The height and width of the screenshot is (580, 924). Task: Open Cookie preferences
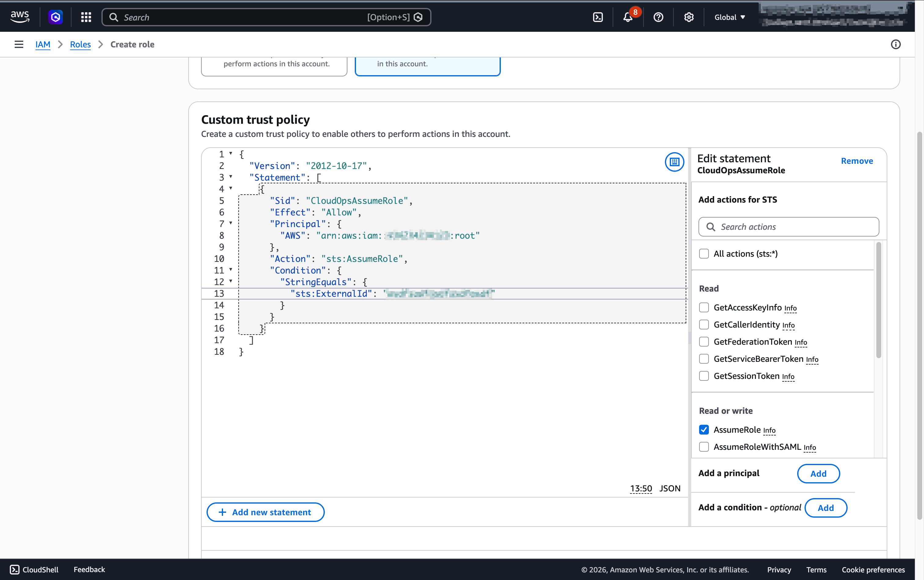pos(873,570)
